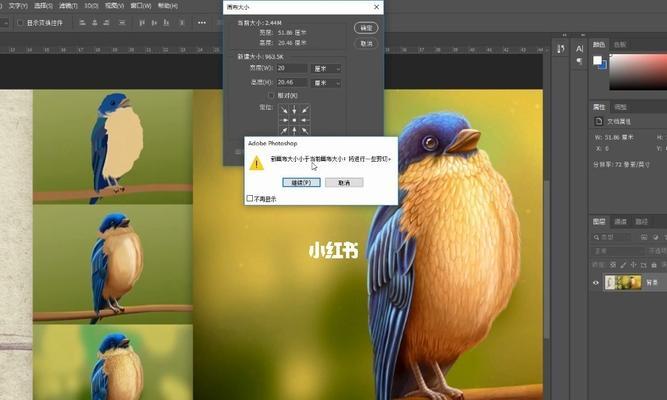This screenshot has height=400, width=667.
Task: Click the second align icon in options bar
Action: coord(95,23)
